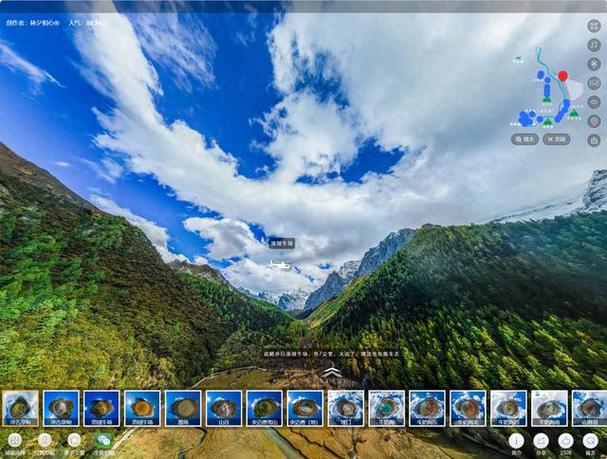Open the eleventh scene thumbnail in the strip
607x459 pixels.
(x=427, y=408)
